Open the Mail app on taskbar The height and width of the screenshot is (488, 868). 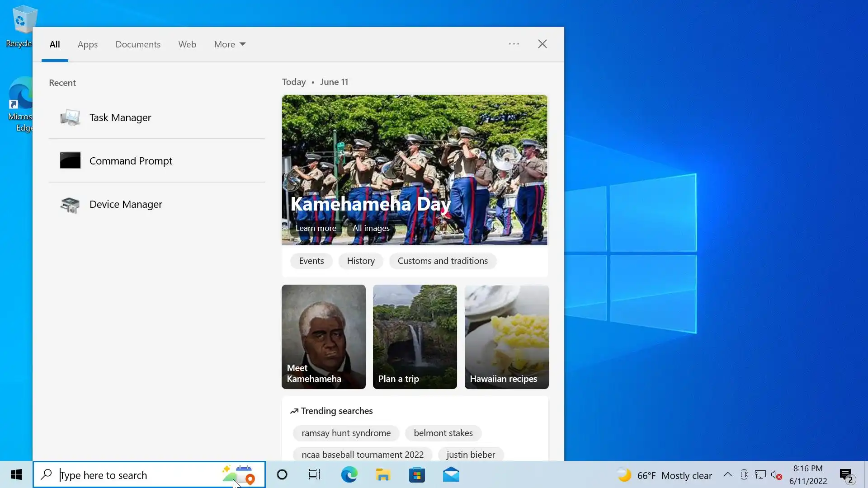click(x=451, y=475)
